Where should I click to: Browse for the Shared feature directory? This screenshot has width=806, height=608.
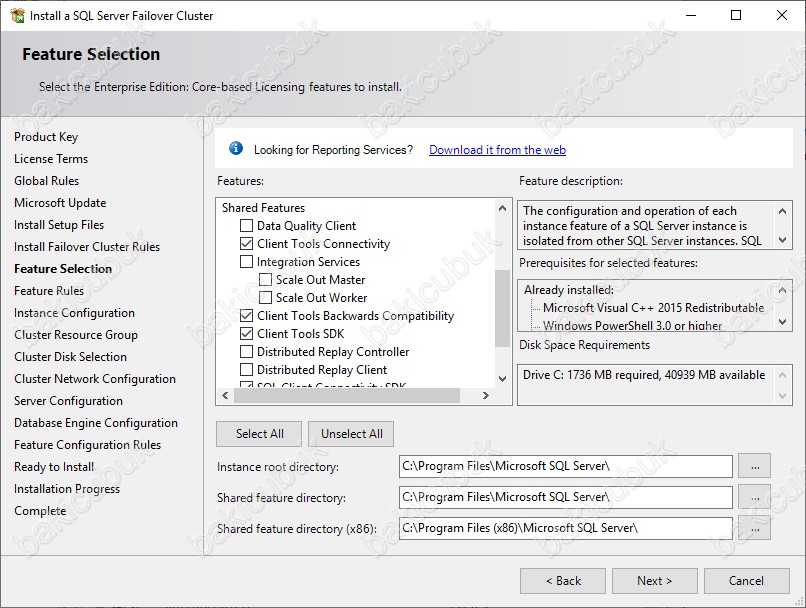(755, 497)
